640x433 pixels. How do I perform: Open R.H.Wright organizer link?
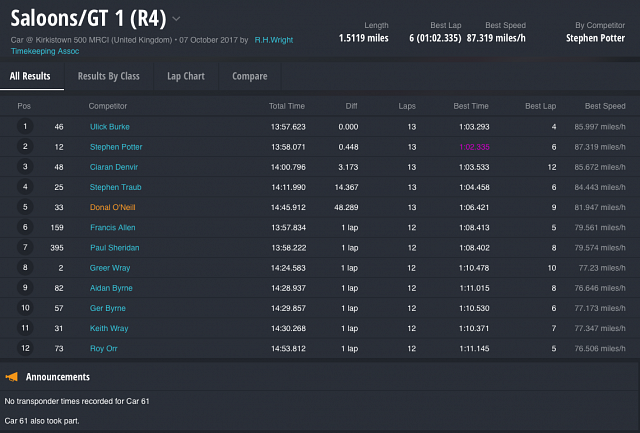point(274,40)
